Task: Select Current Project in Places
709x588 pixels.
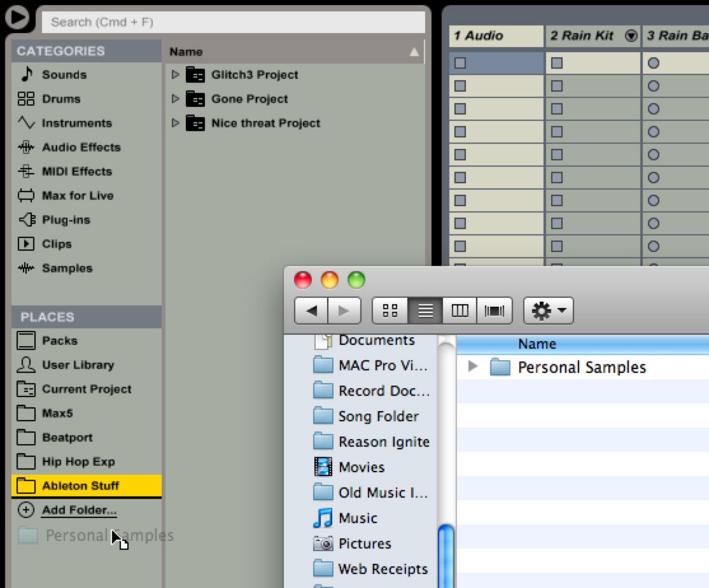Action: [x=87, y=389]
